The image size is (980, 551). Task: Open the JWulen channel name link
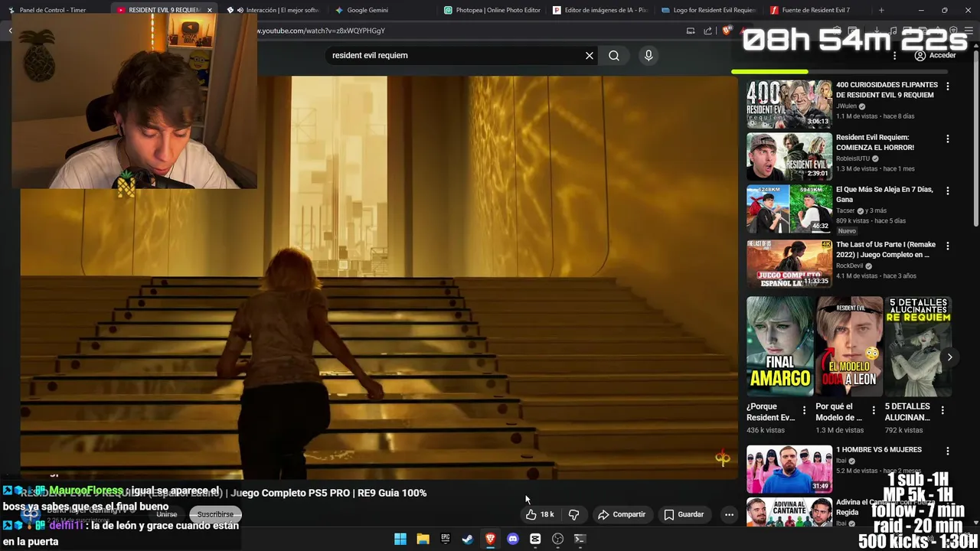pyautogui.click(x=846, y=106)
